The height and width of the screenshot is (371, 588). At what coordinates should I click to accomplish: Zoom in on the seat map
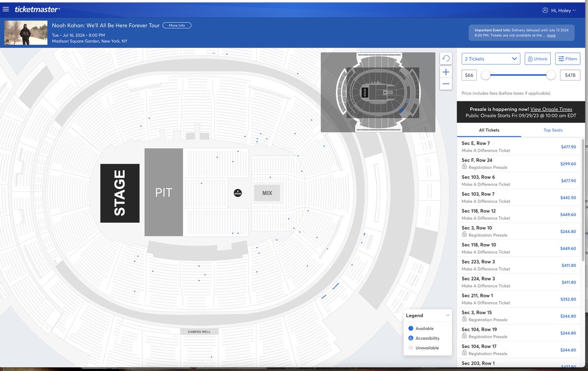click(445, 72)
